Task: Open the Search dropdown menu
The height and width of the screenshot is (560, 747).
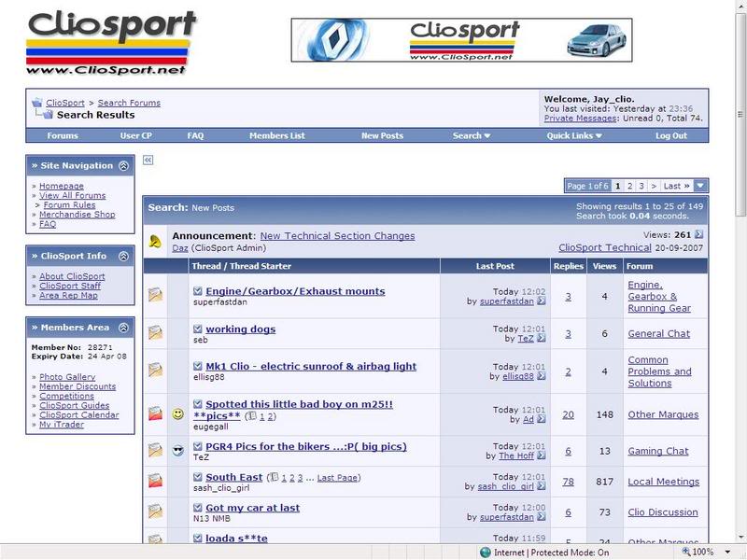Action: 472,135
